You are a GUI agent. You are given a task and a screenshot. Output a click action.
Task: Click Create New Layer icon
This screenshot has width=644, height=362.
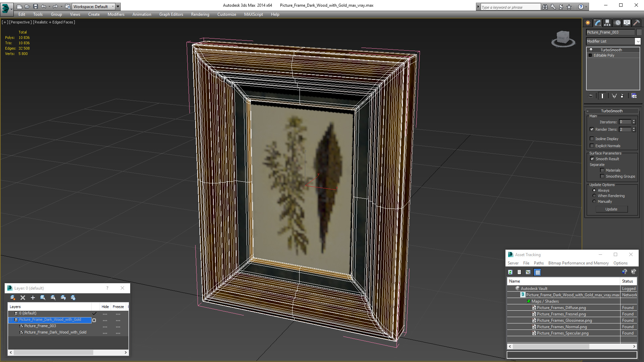(12, 298)
